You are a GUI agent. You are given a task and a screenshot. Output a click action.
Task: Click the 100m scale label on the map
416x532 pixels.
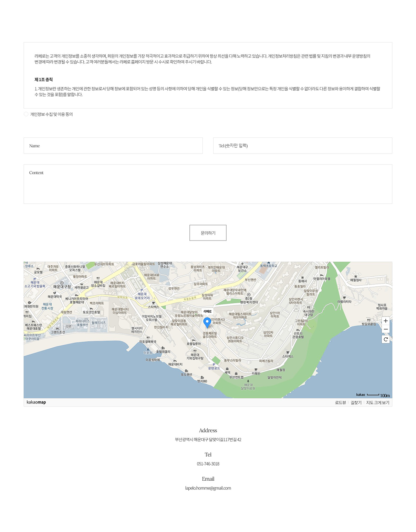pyautogui.click(x=385, y=396)
